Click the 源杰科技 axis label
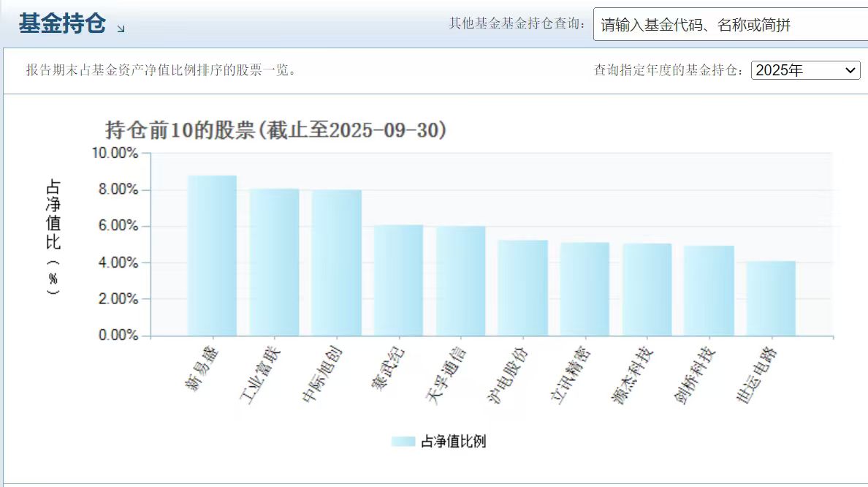Image resolution: width=868 pixels, height=487 pixels. pyautogui.click(x=633, y=374)
